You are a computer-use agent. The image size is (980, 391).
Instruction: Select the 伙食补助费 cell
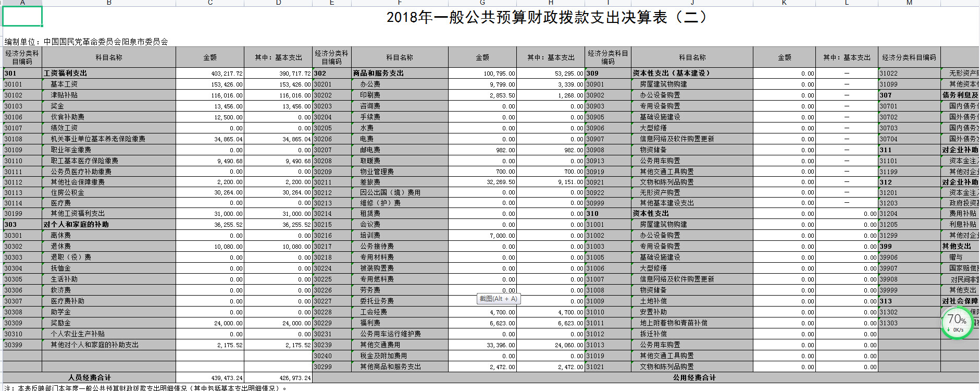pyautogui.click(x=109, y=117)
